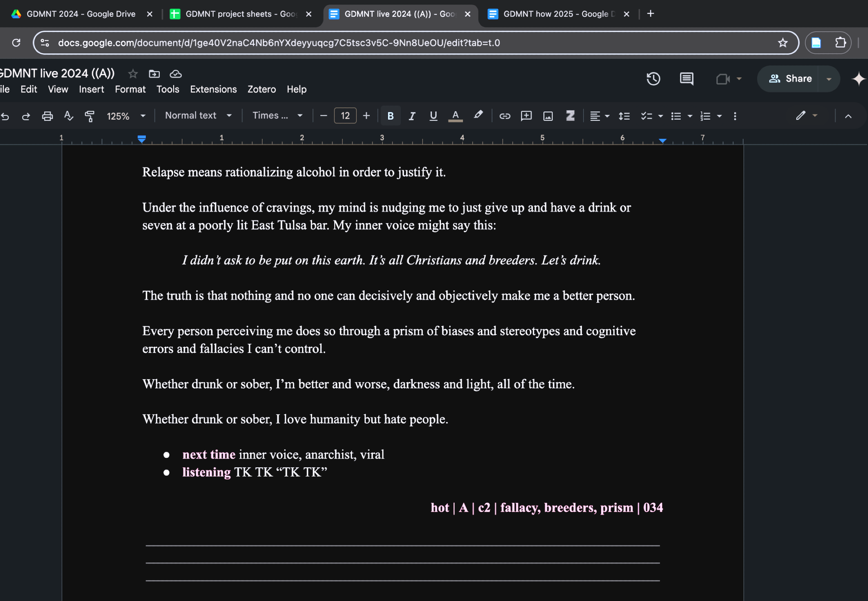Click the insert link icon
The height and width of the screenshot is (601, 868).
tap(504, 116)
